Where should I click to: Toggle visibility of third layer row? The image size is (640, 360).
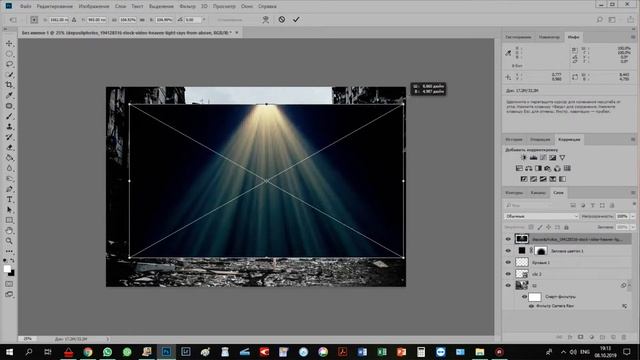coord(508,262)
